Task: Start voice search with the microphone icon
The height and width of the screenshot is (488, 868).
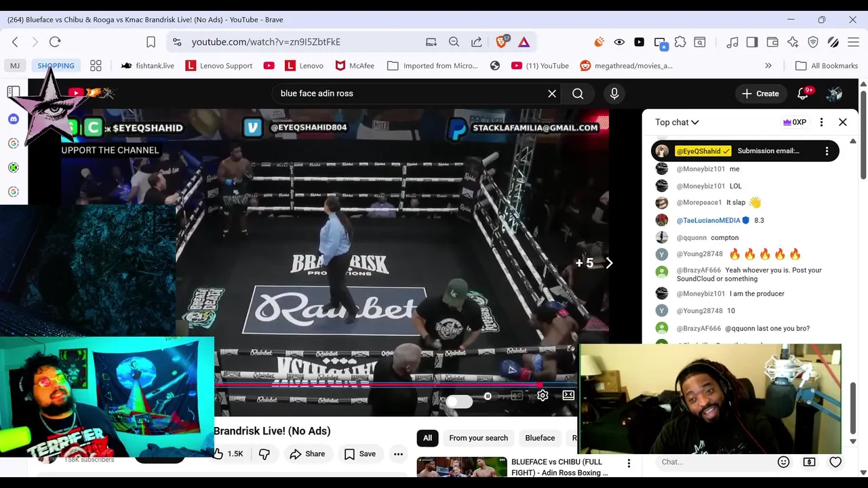Action: pos(614,94)
